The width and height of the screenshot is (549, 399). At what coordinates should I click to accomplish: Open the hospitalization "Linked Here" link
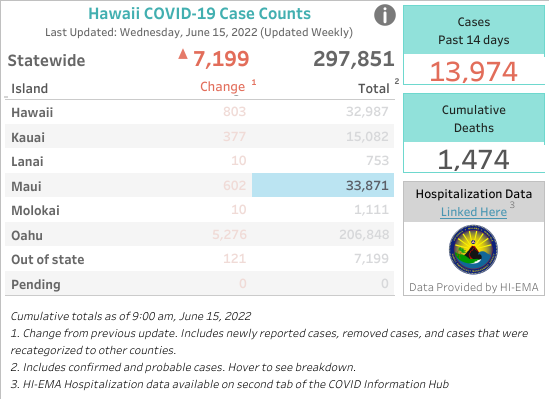(473, 212)
